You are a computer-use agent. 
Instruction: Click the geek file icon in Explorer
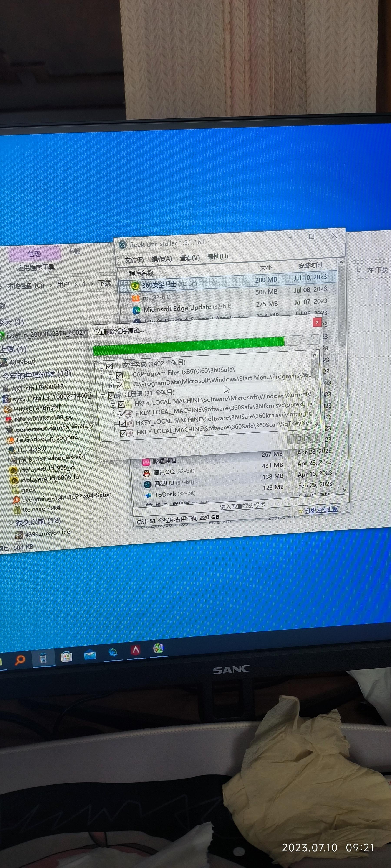pyautogui.click(x=15, y=490)
